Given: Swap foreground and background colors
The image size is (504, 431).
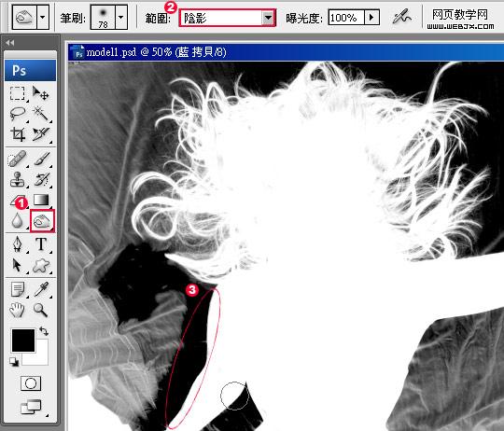Looking at the screenshot, I should click(44, 331).
